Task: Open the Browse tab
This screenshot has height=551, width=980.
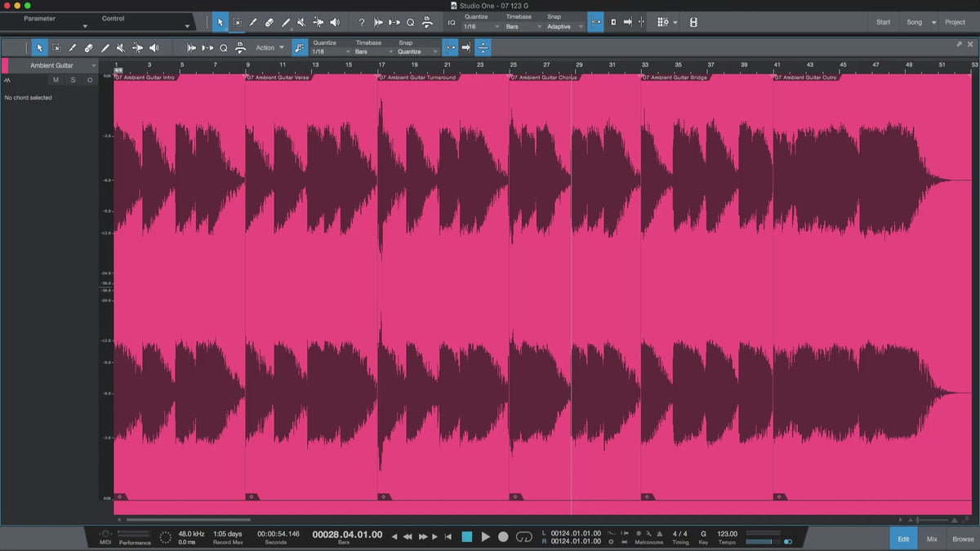Action: tap(963, 539)
